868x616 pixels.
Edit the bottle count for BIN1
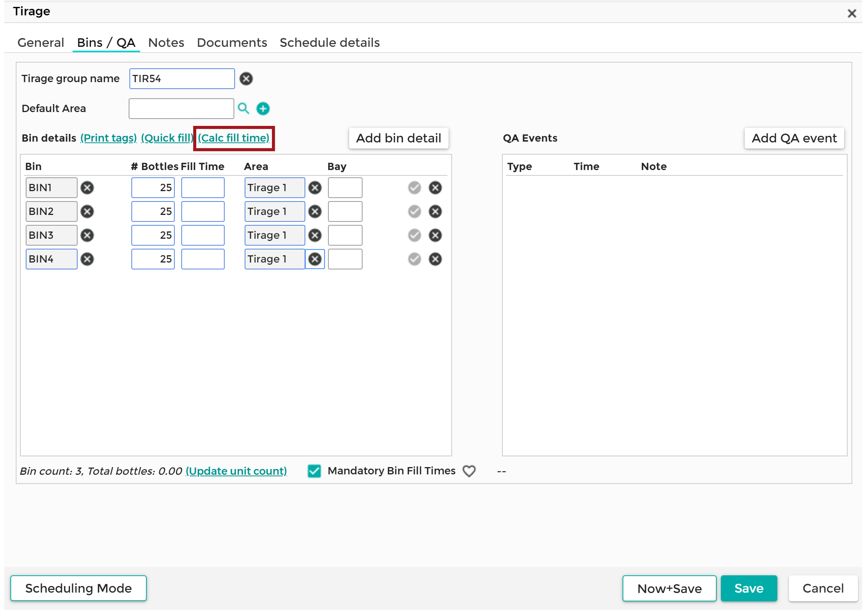153,188
